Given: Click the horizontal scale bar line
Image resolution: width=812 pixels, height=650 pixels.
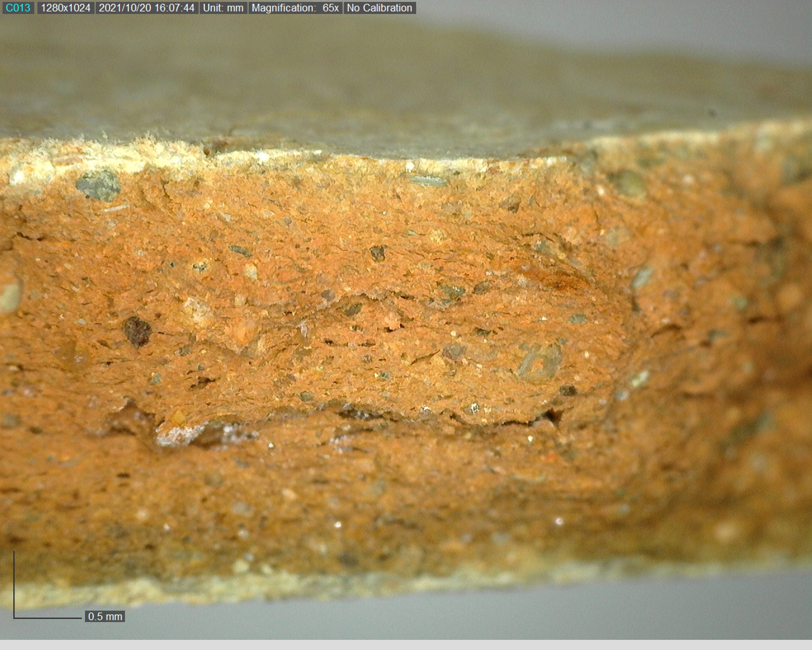Looking at the screenshot, I should [x=48, y=618].
